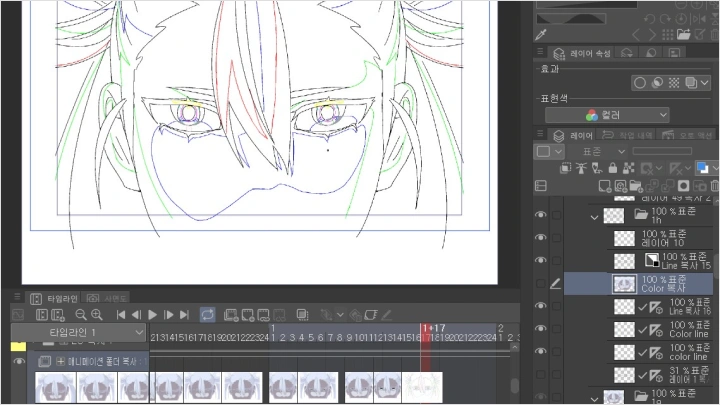Click the new animation cel icon
This screenshot has width=720, height=405.
tap(248, 315)
